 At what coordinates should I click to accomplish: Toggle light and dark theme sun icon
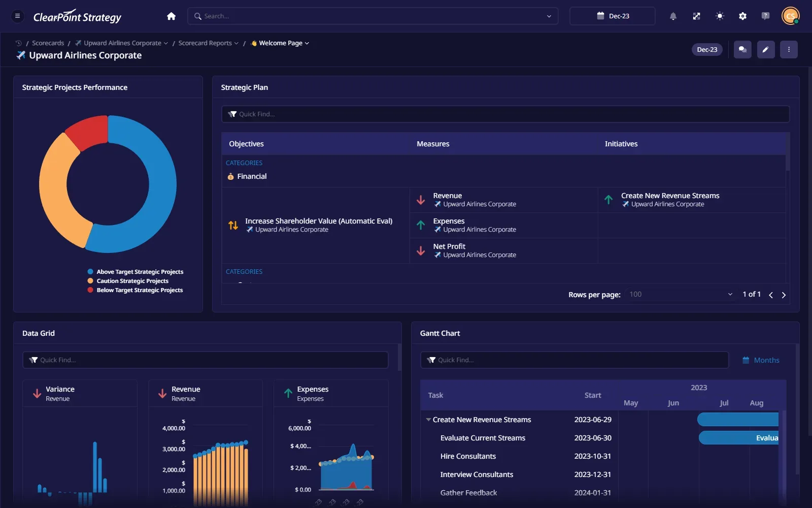click(720, 16)
